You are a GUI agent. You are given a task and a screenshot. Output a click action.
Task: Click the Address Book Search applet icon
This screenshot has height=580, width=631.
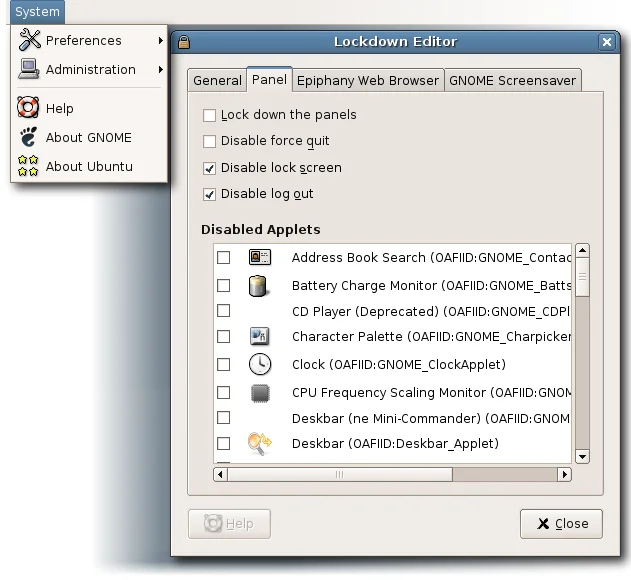pos(260,257)
